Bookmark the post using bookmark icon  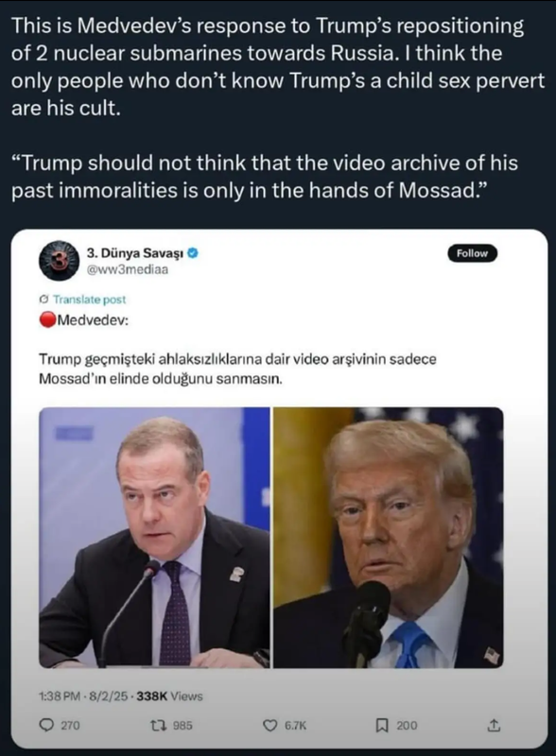(x=382, y=725)
